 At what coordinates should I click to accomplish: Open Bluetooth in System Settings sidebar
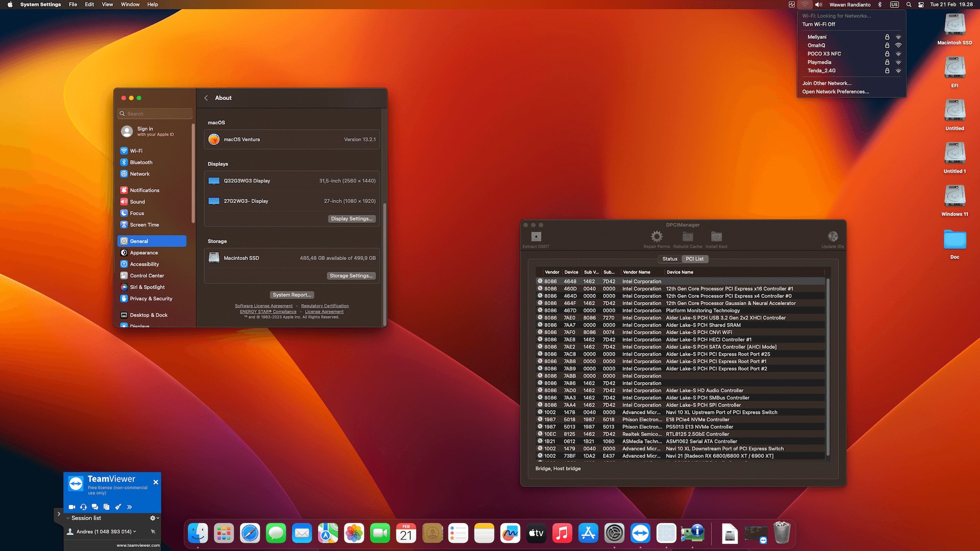point(153,162)
